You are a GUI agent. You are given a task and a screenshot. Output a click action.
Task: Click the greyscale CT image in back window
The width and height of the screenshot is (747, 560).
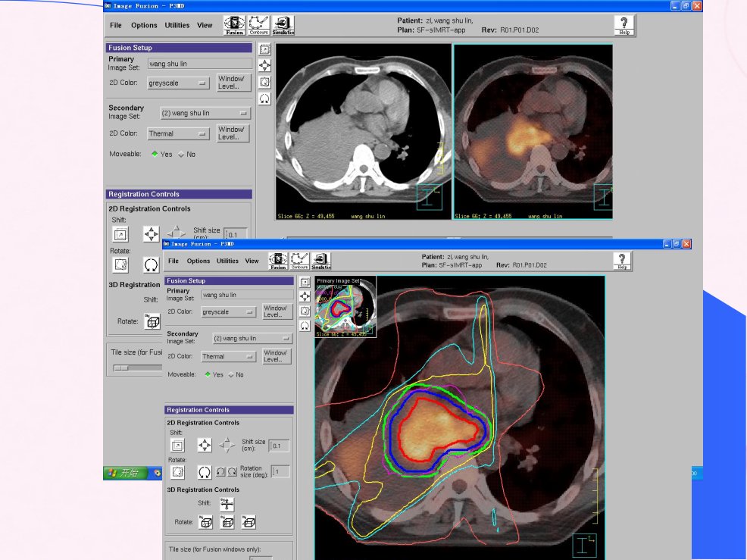tap(364, 132)
